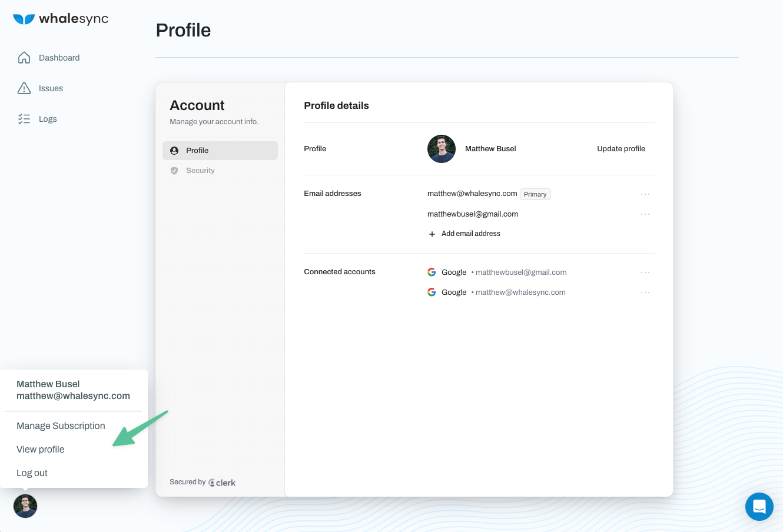Open the Clerk link in footer
This screenshot has width=783, height=532.
click(222, 483)
